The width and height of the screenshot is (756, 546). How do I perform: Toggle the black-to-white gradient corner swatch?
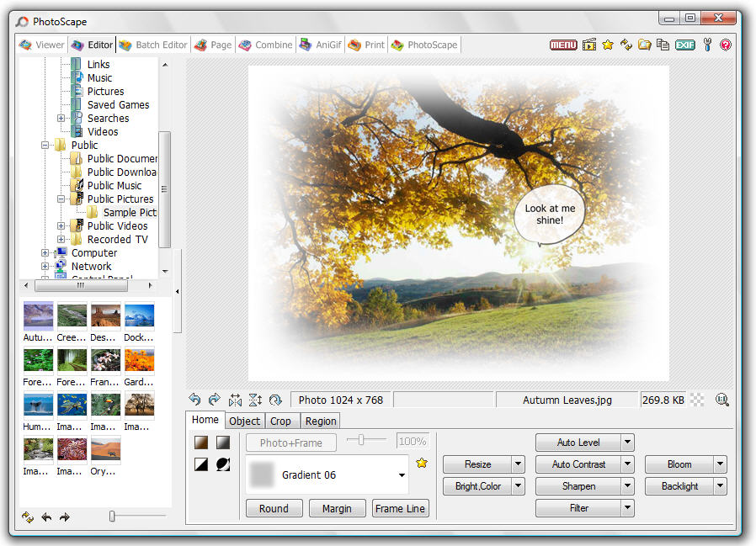(x=223, y=443)
